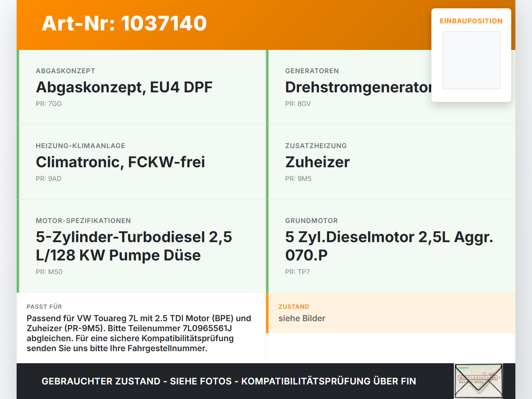Click the Passend für VW Touareg description
532x399 pixels.
pyautogui.click(x=139, y=333)
